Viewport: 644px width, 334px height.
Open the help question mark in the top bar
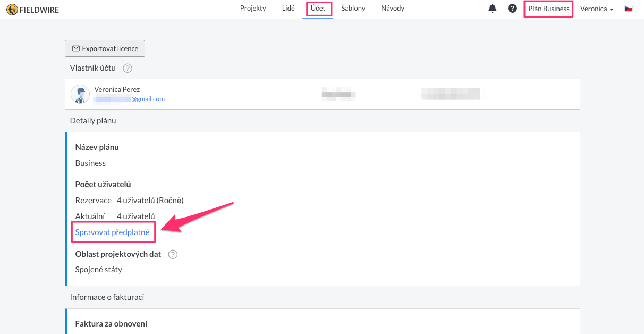512,9
